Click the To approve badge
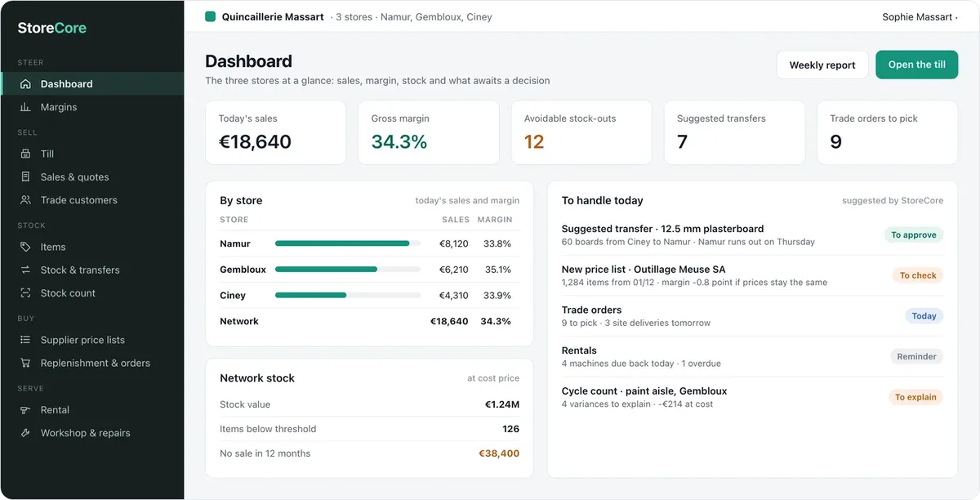The width and height of the screenshot is (980, 500). pyautogui.click(x=913, y=234)
